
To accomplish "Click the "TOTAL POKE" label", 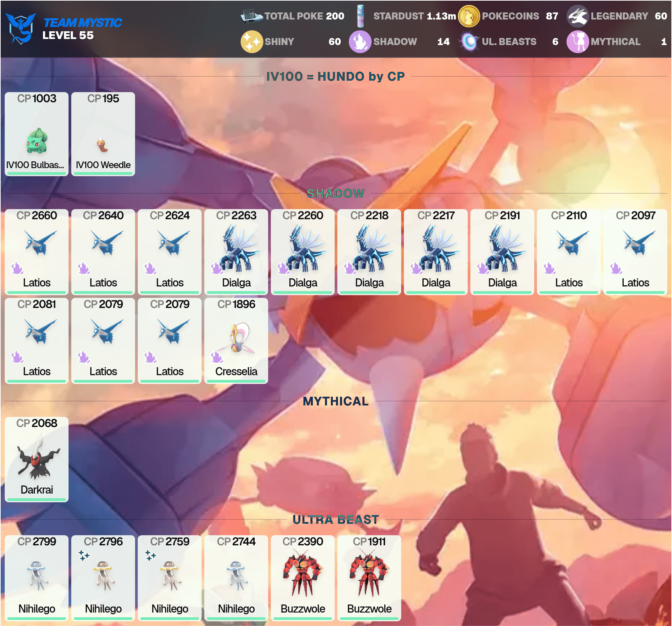I will point(293,16).
